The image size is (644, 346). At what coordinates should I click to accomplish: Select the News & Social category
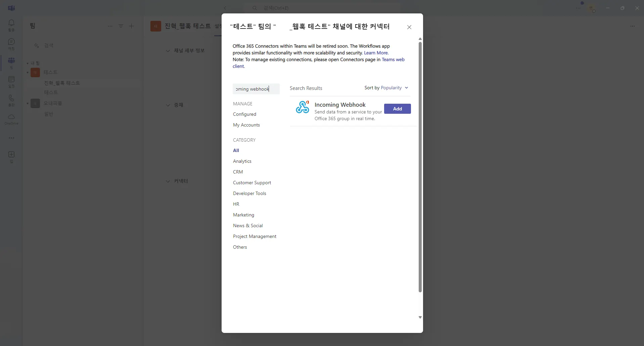(x=248, y=226)
